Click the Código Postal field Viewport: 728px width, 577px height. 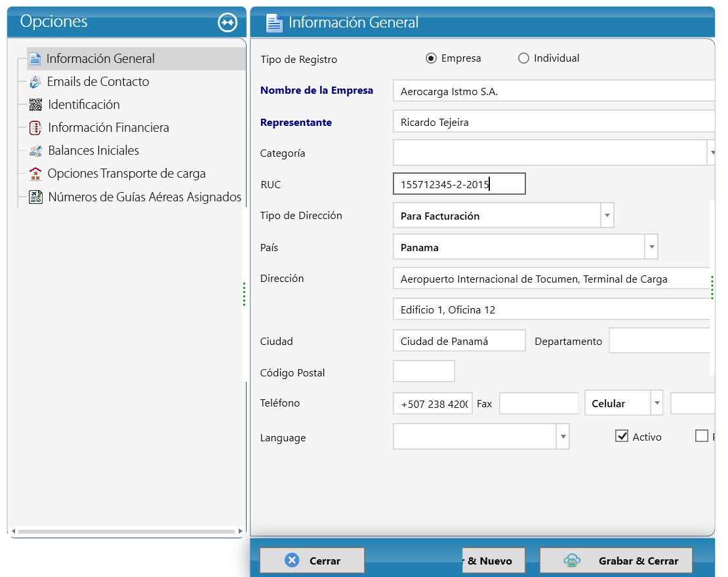(424, 371)
